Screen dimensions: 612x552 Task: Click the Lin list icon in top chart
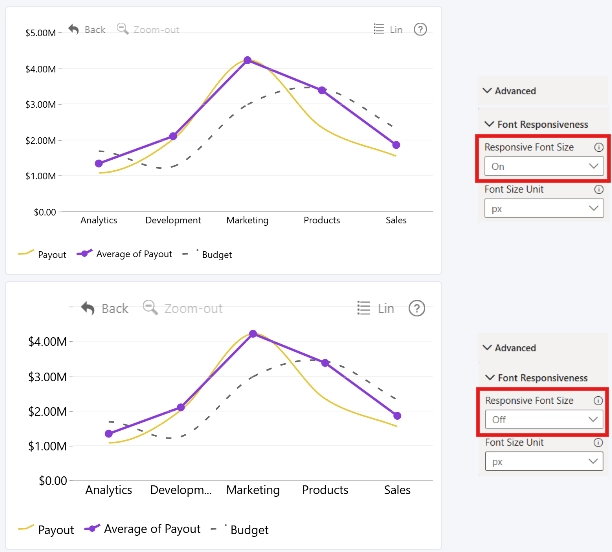379,29
